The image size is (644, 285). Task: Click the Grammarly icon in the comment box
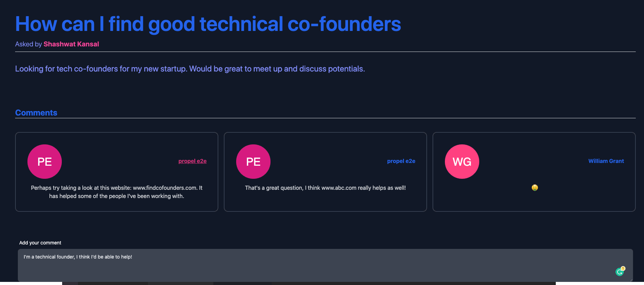click(619, 272)
